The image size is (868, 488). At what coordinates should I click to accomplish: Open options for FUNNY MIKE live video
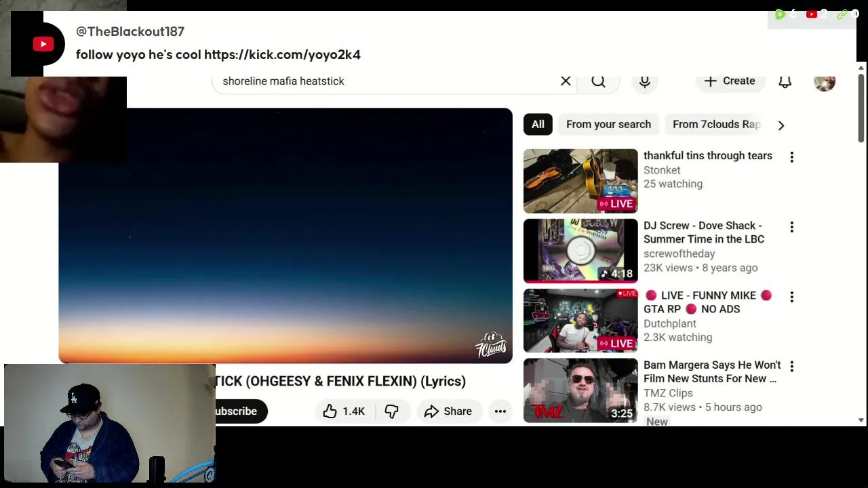point(791,297)
